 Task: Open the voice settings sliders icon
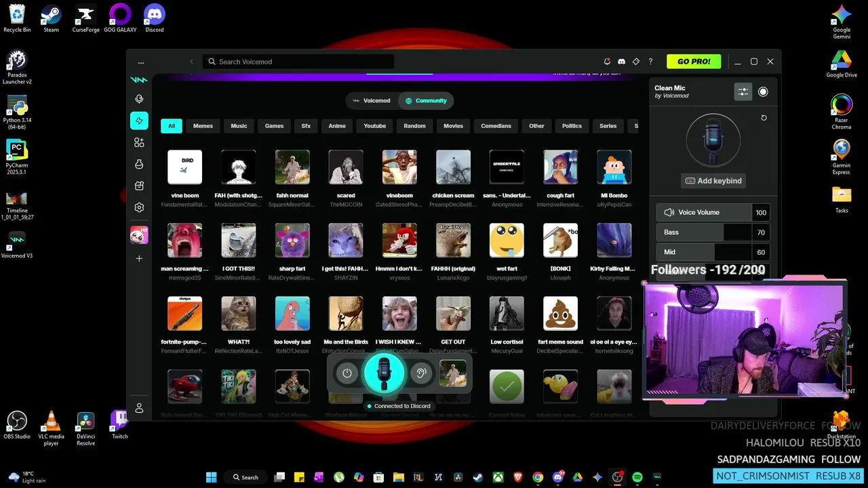pyautogui.click(x=743, y=92)
